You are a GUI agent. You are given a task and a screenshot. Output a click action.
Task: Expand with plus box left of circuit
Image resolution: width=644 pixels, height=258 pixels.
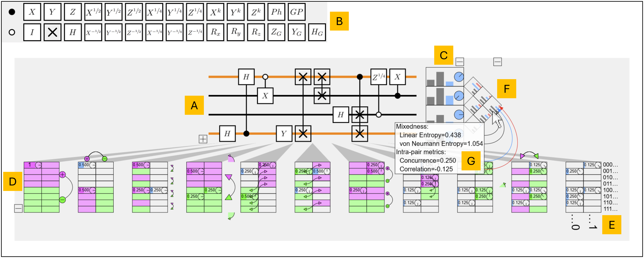tap(203, 139)
